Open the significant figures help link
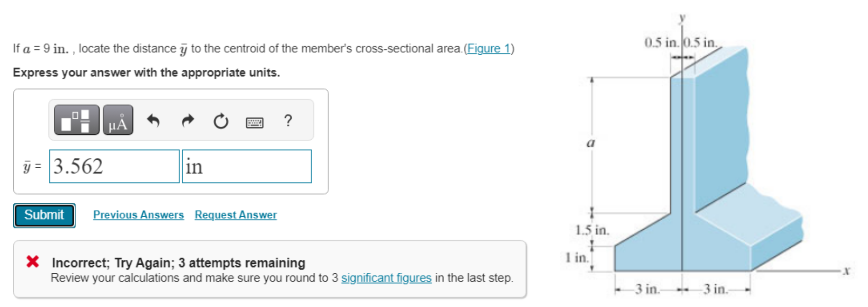Viewport: 868px width, 307px height. [x=386, y=278]
